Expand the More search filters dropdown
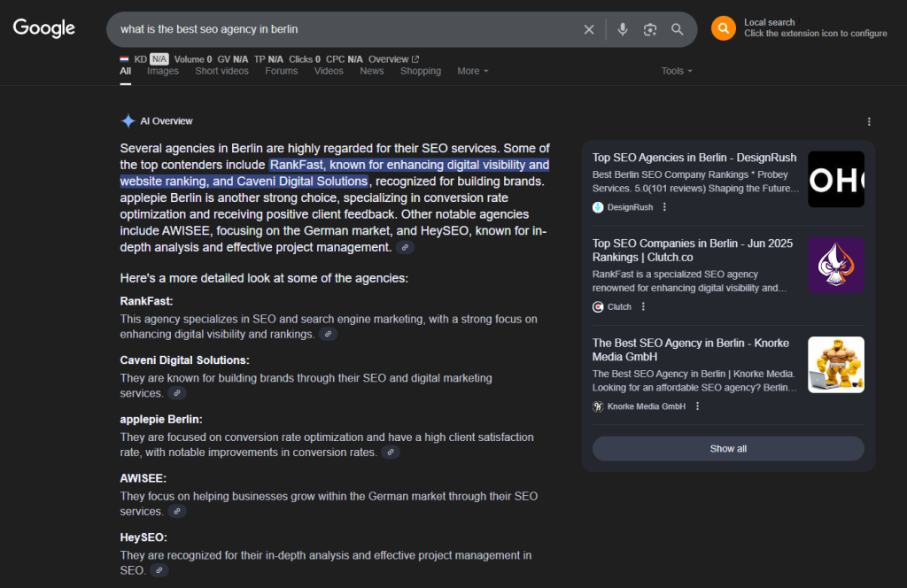This screenshot has height=588, width=907. click(x=473, y=71)
